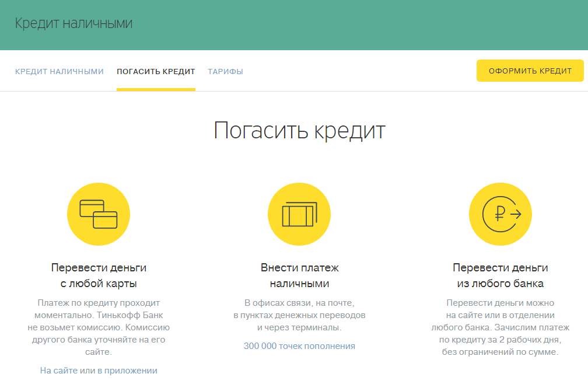Image resolution: width=588 pixels, height=384 pixels.
Task: Switch to the Кредит наличными tab
Action: [59, 72]
